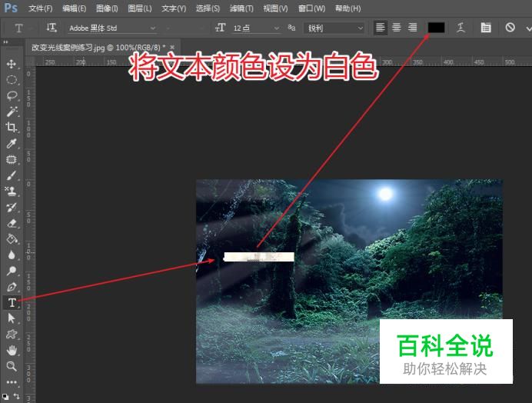532x403 pixels.
Task: Open the 视图(V) menu
Action: [x=275, y=8]
